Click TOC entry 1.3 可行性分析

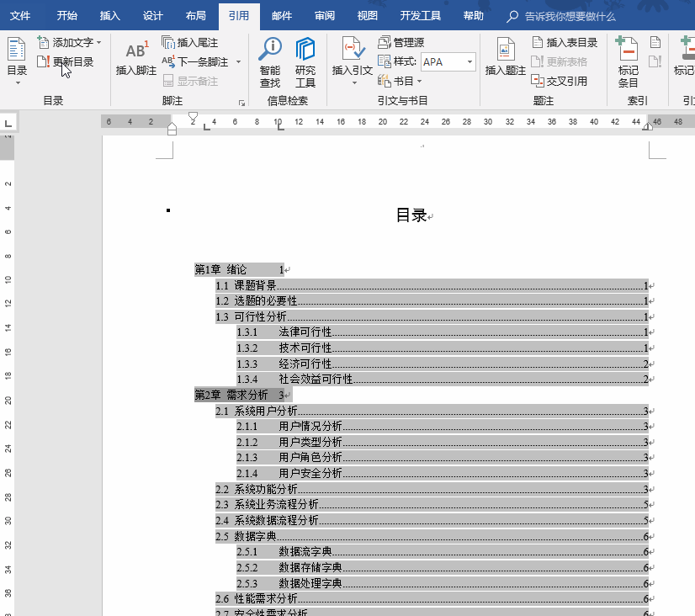click(432, 317)
